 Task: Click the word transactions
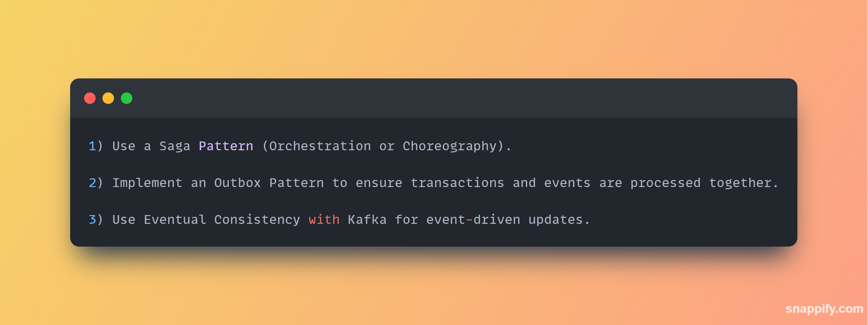[457, 183]
